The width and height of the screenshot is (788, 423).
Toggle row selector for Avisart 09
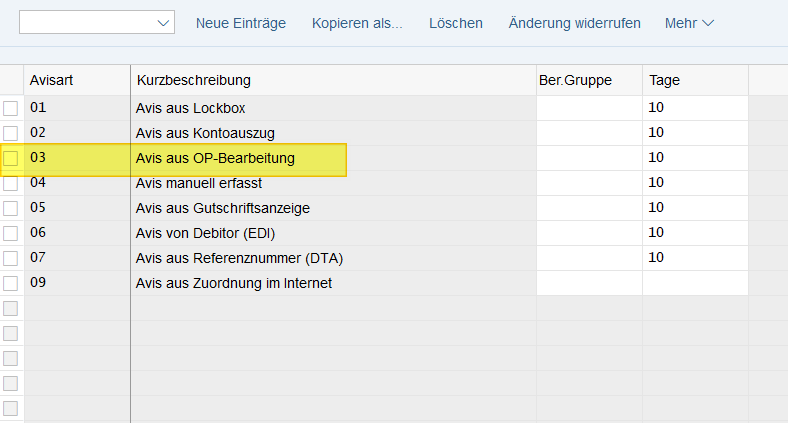(11, 283)
